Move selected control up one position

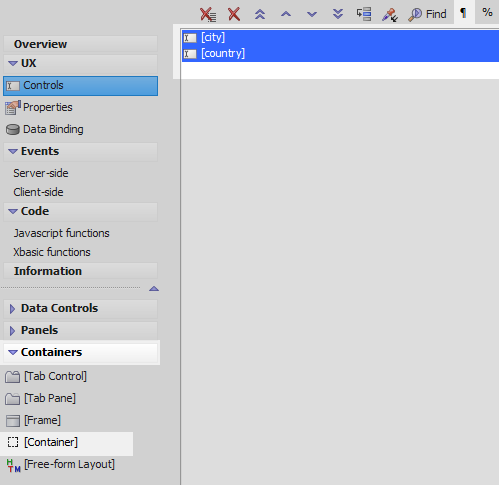[286, 14]
